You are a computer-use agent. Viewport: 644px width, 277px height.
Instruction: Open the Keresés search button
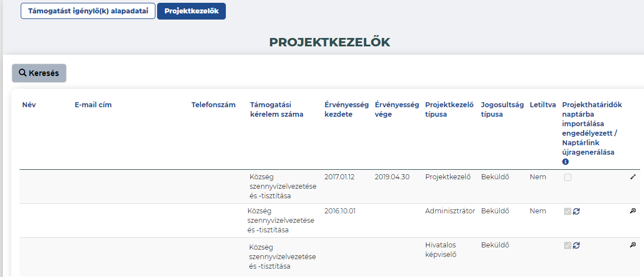pyautogui.click(x=39, y=73)
